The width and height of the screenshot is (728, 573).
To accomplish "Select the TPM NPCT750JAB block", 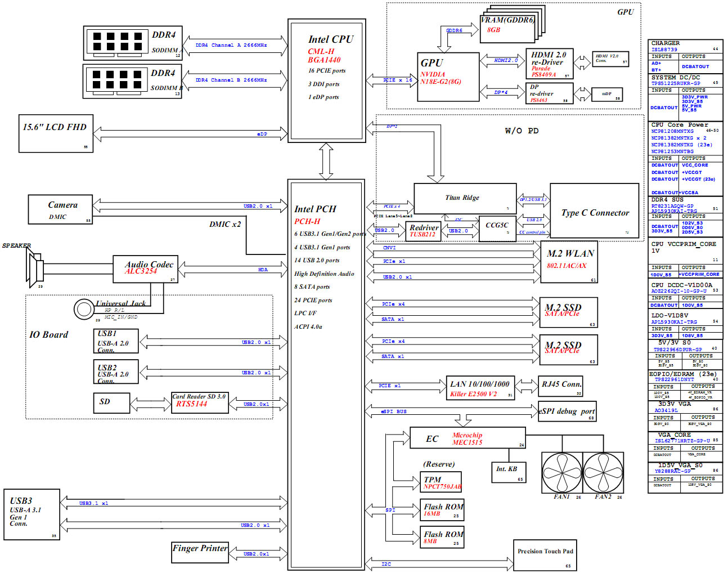I will tap(442, 482).
